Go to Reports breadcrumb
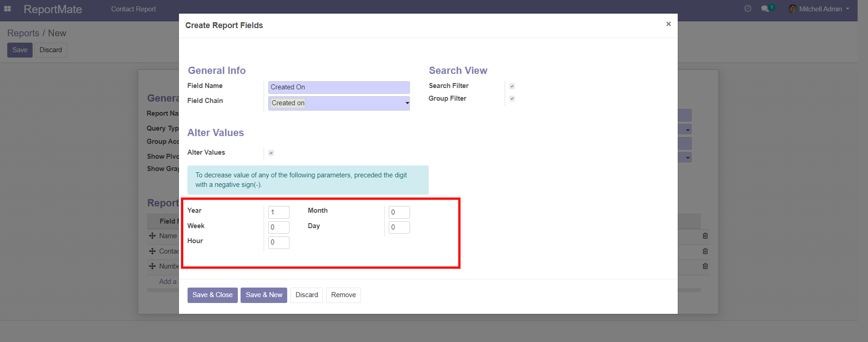This screenshot has width=868, height=342. (23, 33)
